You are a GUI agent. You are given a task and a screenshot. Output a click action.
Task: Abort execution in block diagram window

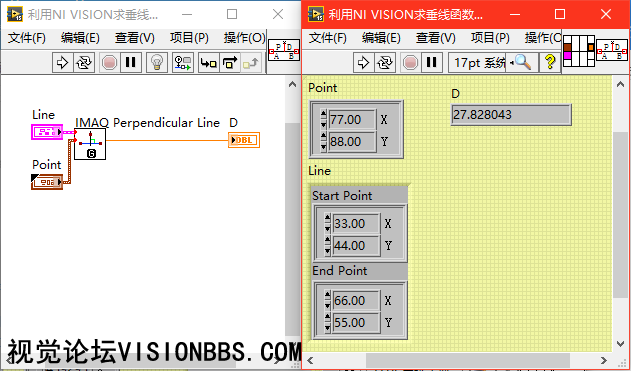tap(109, 63)
